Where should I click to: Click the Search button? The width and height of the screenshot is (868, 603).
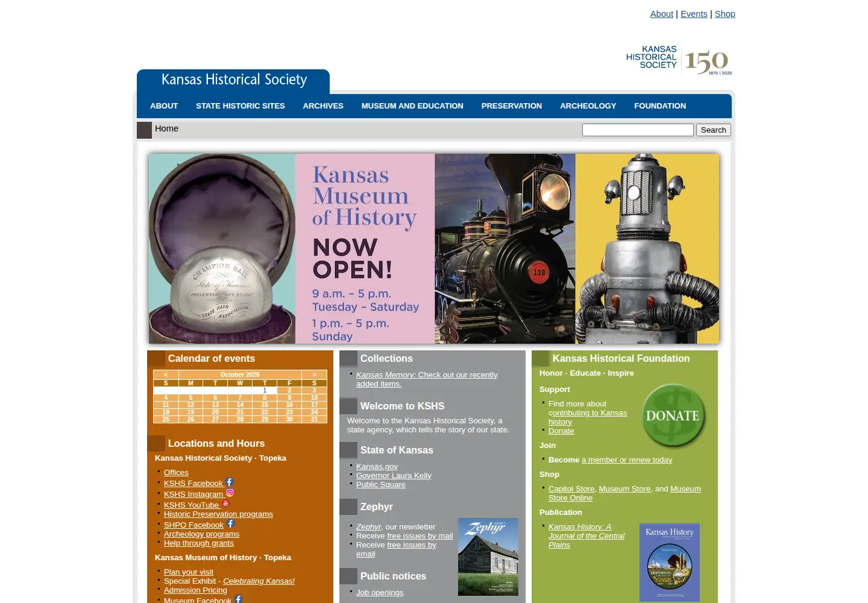coord(714,130)
